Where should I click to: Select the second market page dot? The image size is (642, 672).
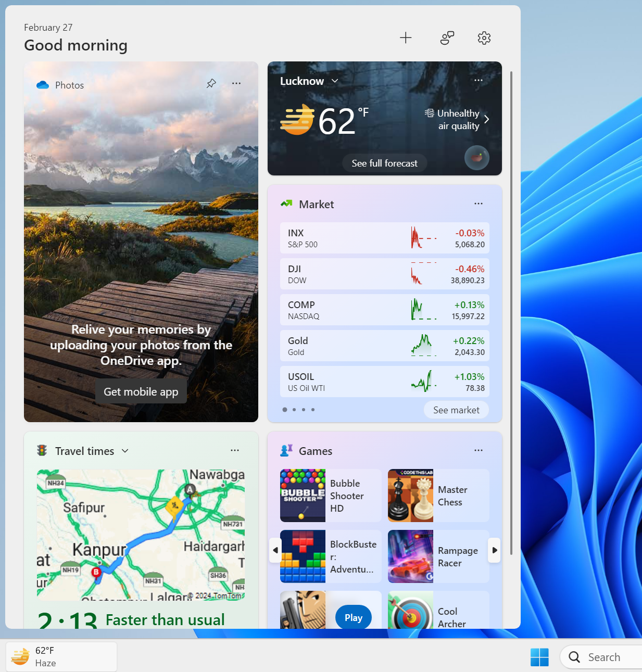click(x=294, y=410)
